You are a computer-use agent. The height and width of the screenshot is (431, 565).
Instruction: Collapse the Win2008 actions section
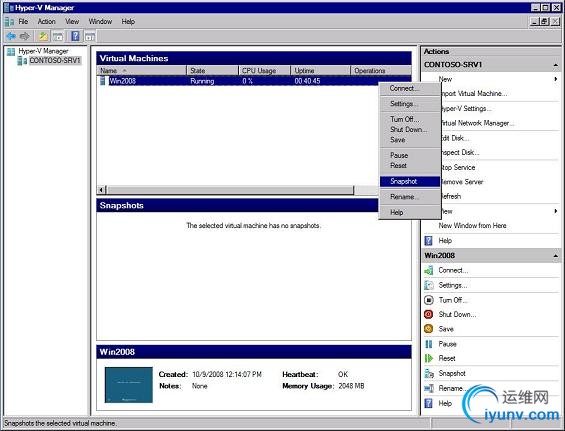coord(556,256)
